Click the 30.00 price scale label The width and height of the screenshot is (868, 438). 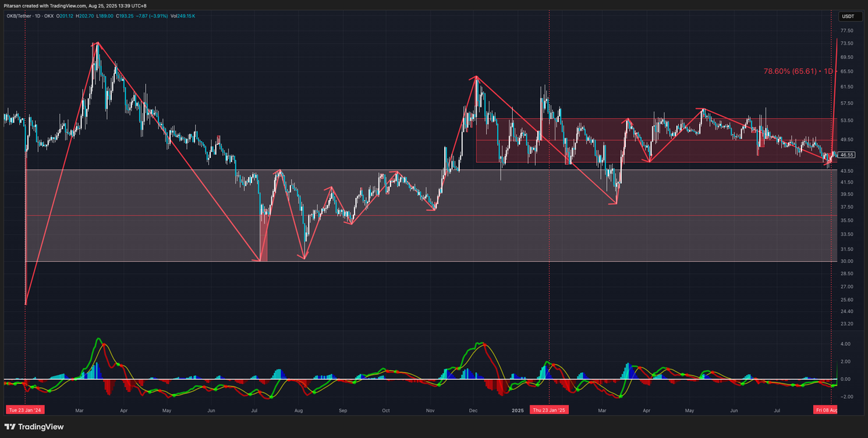(x=846, y=262)
